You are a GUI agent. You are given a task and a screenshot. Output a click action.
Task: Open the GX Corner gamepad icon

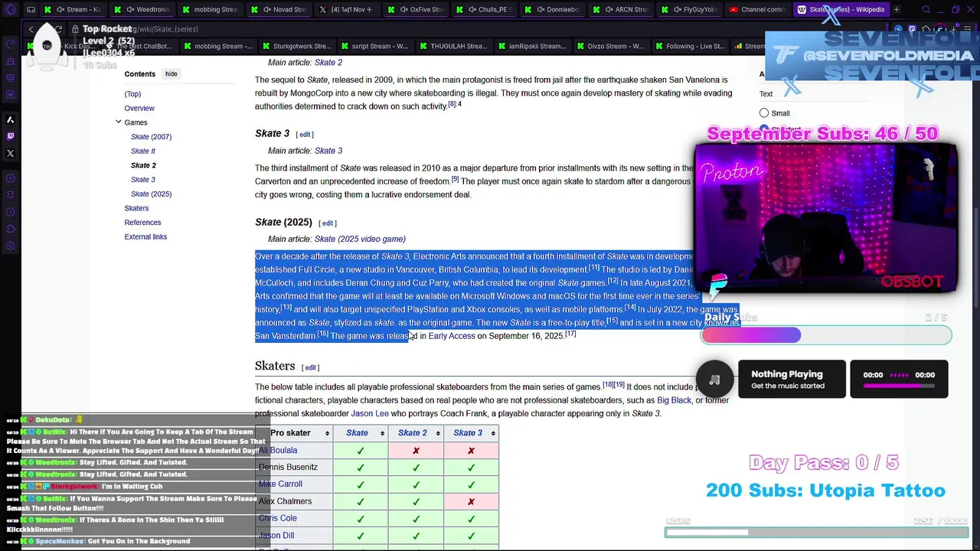[31, 10]
